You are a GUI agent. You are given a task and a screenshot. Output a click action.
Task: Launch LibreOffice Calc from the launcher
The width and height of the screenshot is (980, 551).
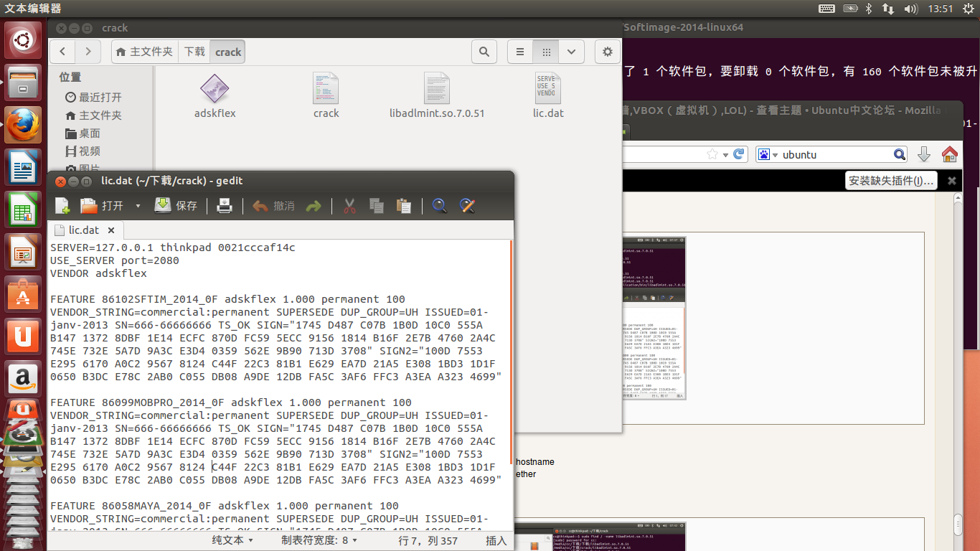[x=23, y=211]
